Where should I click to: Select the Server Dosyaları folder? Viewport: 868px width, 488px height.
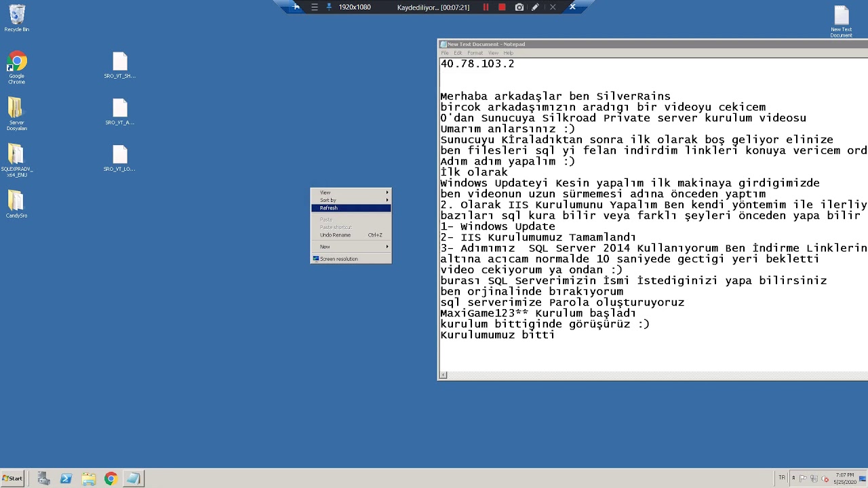click(x=17, y=114)
